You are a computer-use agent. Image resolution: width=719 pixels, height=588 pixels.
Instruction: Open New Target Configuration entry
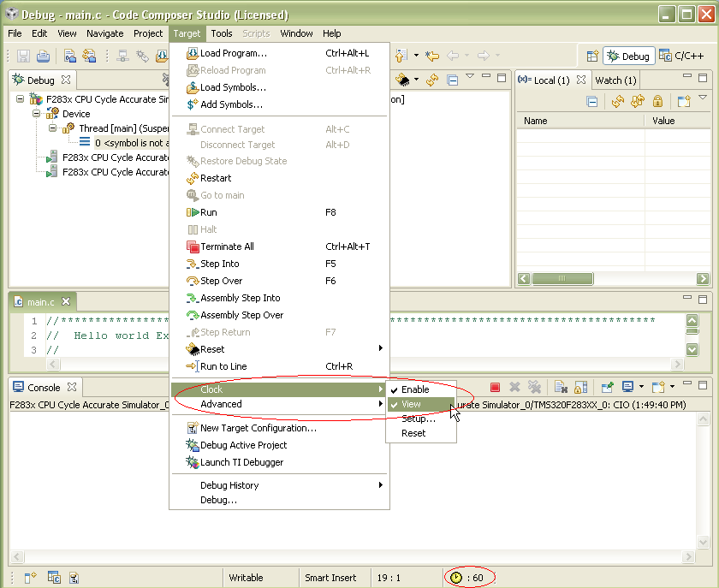(279, 429)
